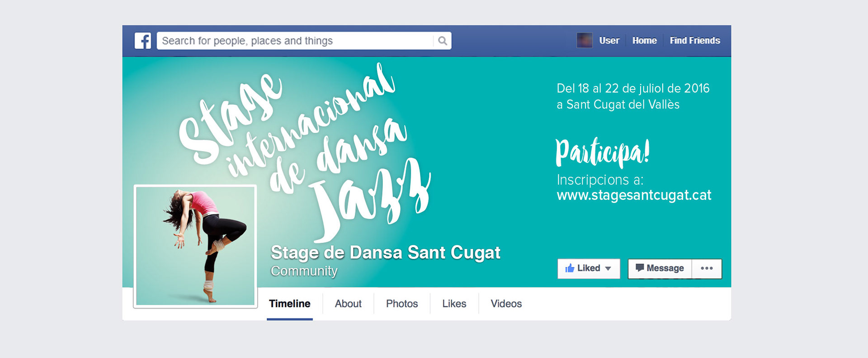Click the speech bubble icon on Message
This screenshot has height=358, width=868.
(x=640, y=267)
